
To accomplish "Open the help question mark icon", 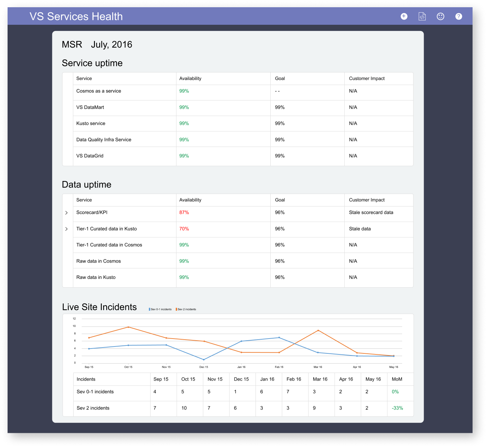I will point(459,16).
